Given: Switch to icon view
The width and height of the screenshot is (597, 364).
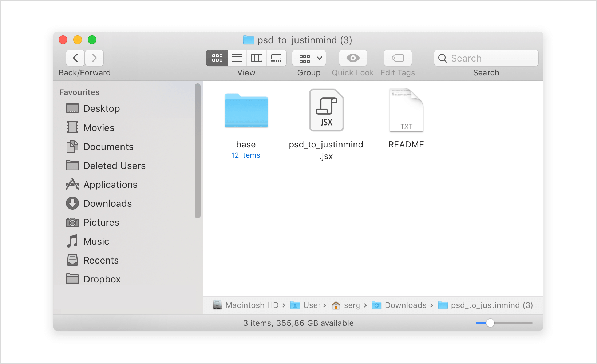Looking at the screenshot, I should coord(217,58).
